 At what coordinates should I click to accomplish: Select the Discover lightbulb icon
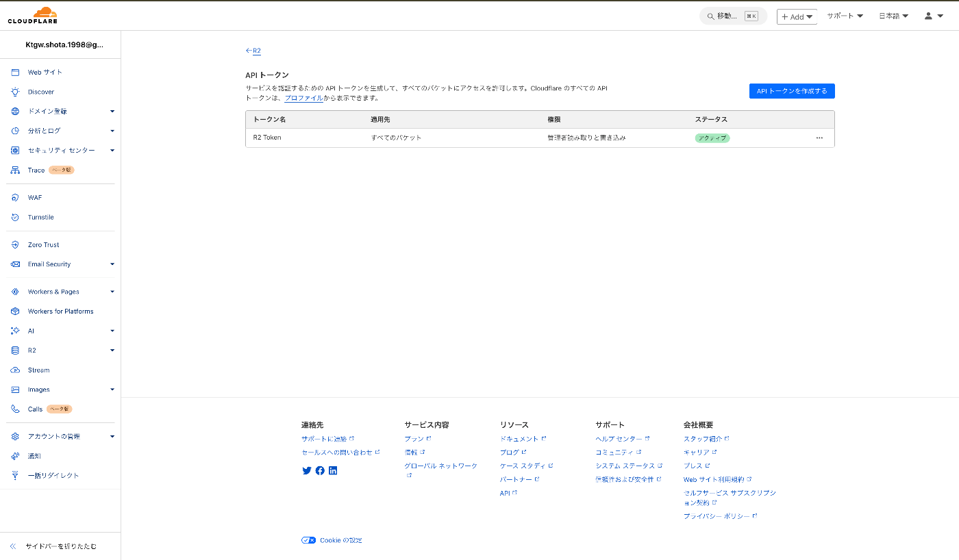pos(15,92)
